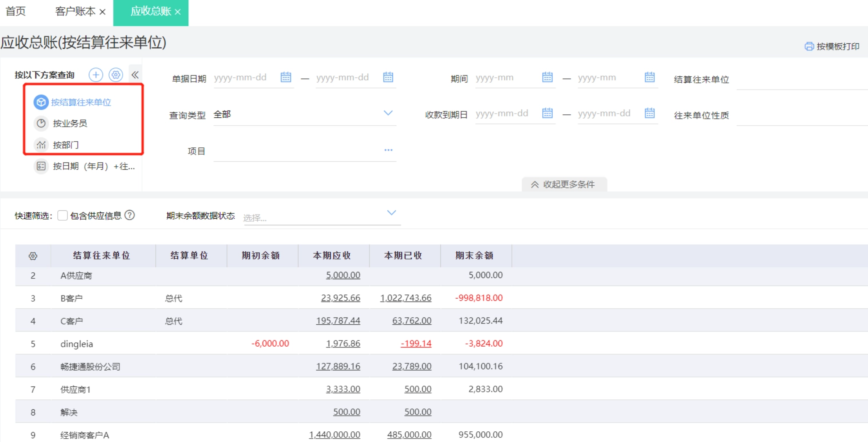Open ending balance data status dropdown

pyautogui.click(x=391, y=213)
